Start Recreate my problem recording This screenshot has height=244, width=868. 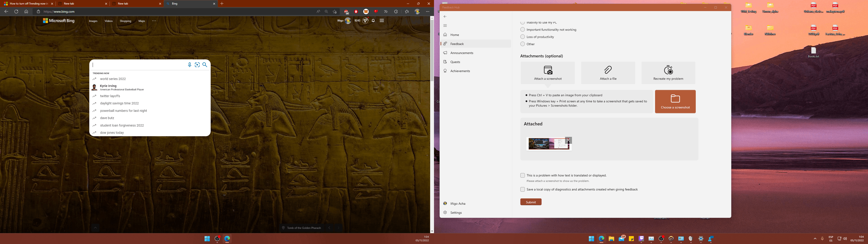(668, 70)
